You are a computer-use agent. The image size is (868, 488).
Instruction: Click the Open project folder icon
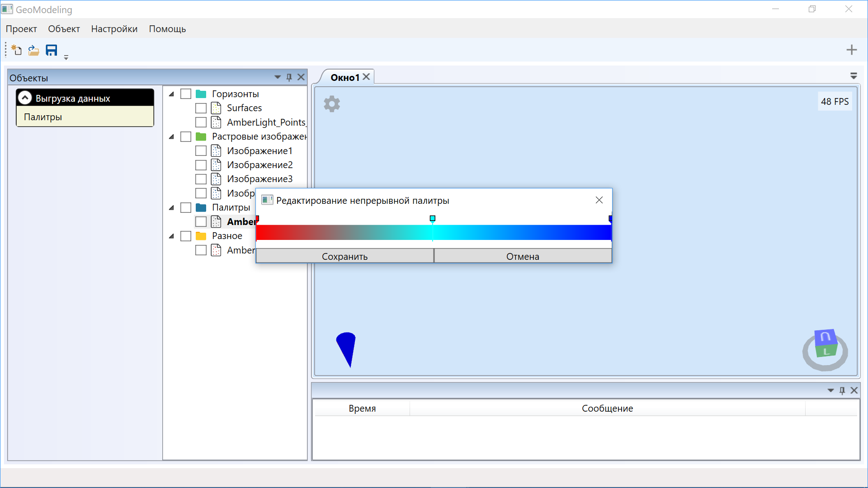[33, 50]
